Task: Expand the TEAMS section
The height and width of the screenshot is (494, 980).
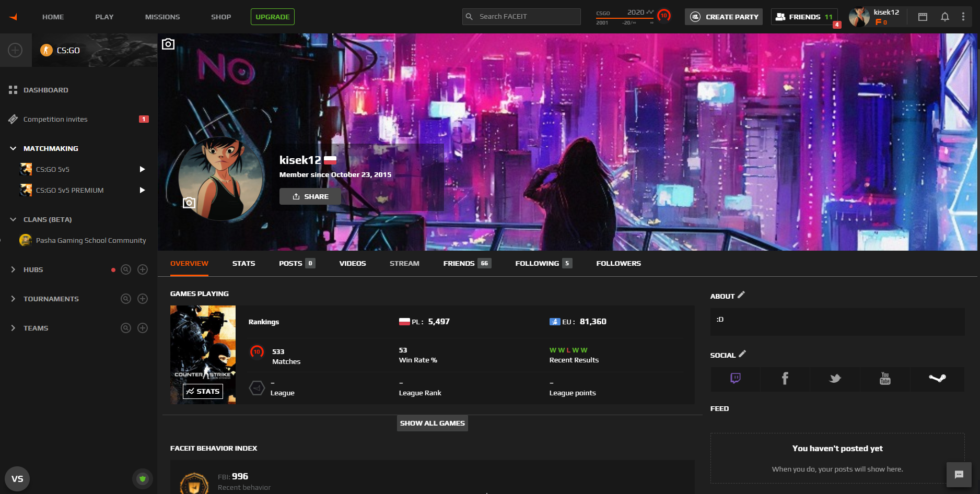Action: pos(13,328)
